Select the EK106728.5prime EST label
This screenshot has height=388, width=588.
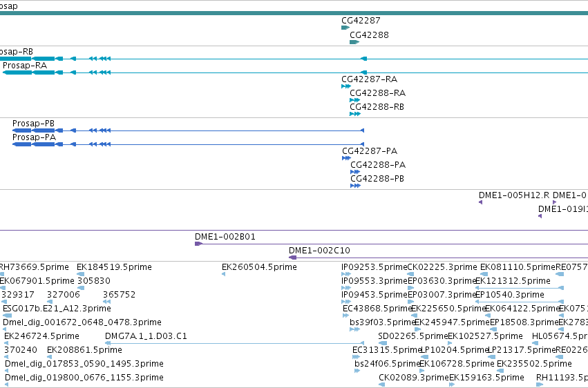click(457, 364)
